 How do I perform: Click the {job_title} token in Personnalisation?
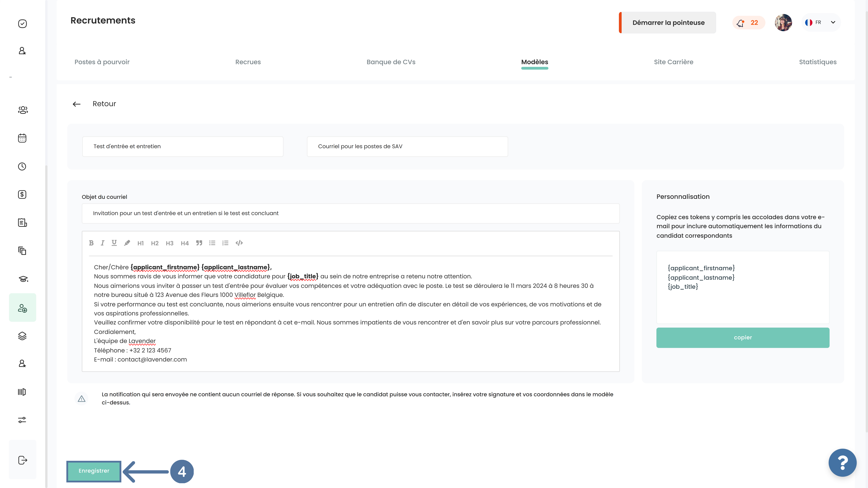point(683,287)
